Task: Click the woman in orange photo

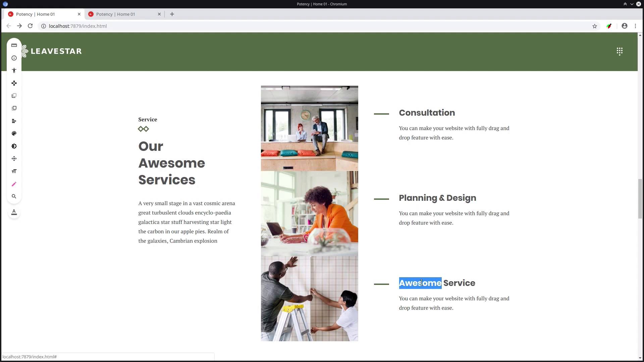Action: pyautogui.click(x=309, y=214)
